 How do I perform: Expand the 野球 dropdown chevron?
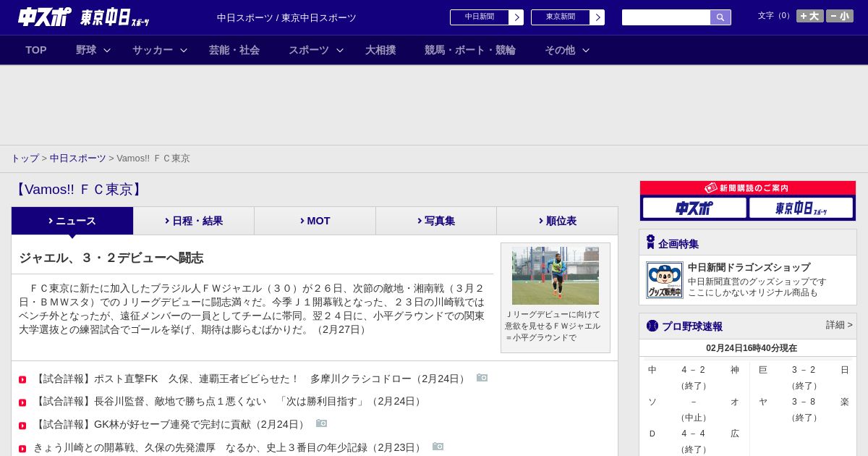tap(107, 50)
